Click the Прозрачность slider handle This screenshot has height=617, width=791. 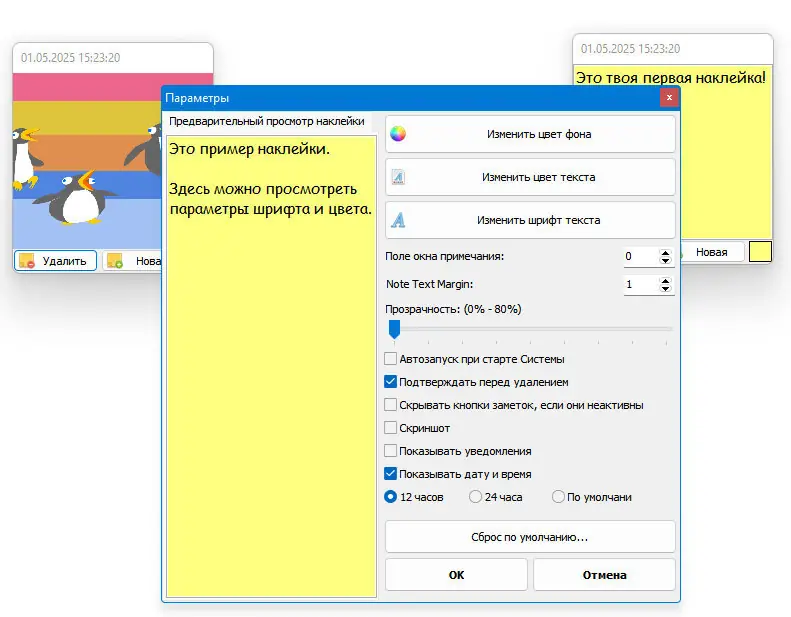[x=394, y=329]
